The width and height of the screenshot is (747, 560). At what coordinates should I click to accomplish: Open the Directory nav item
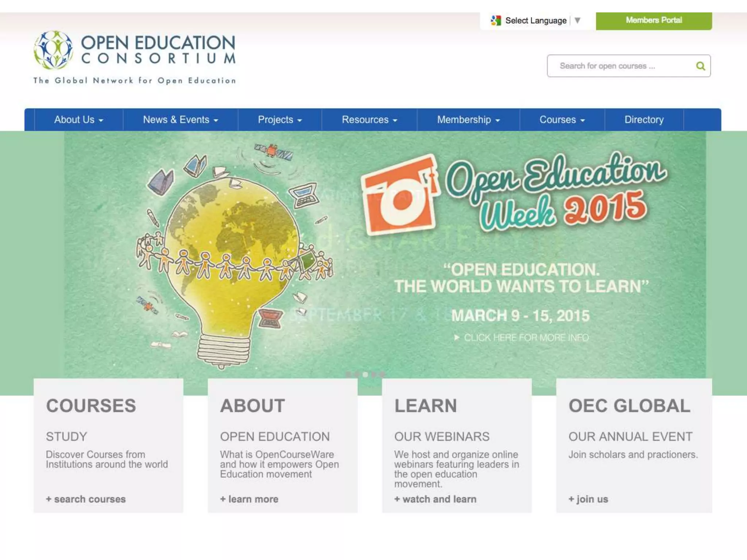tap(644, 120)
